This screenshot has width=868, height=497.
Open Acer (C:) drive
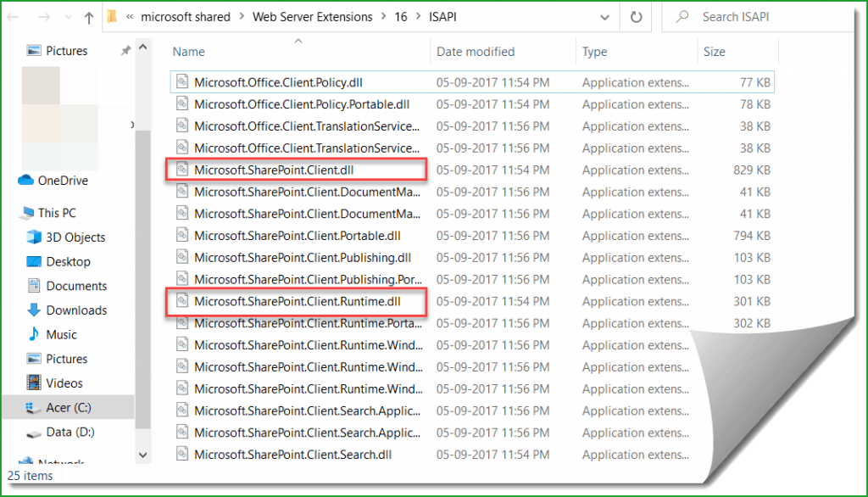tap(68, 408)
